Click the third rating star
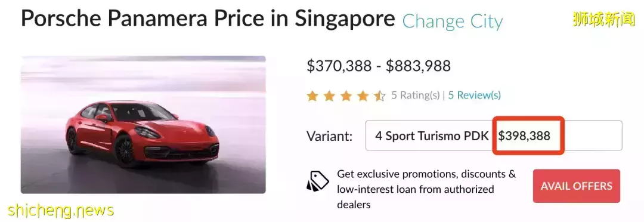644x222 pixels. tap(346, 96)
